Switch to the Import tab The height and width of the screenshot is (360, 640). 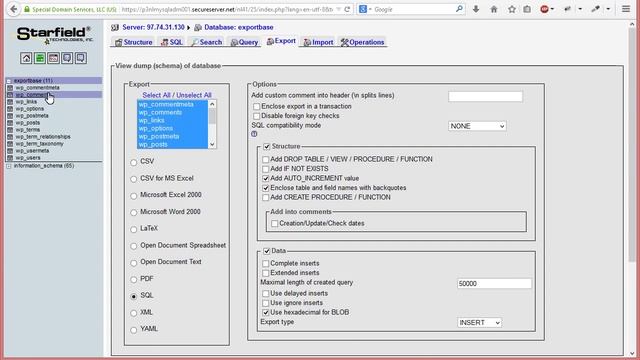tap(318, 42)
